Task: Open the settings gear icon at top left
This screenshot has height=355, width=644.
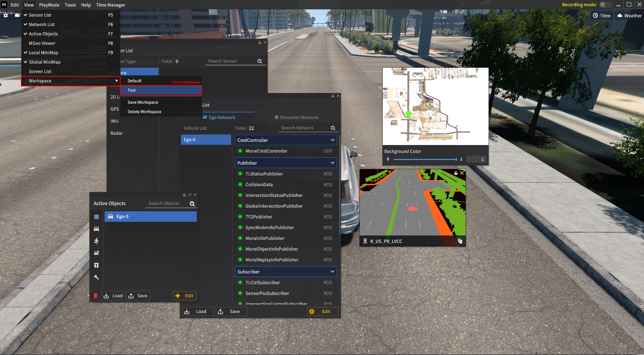Action: pos(6,16)
